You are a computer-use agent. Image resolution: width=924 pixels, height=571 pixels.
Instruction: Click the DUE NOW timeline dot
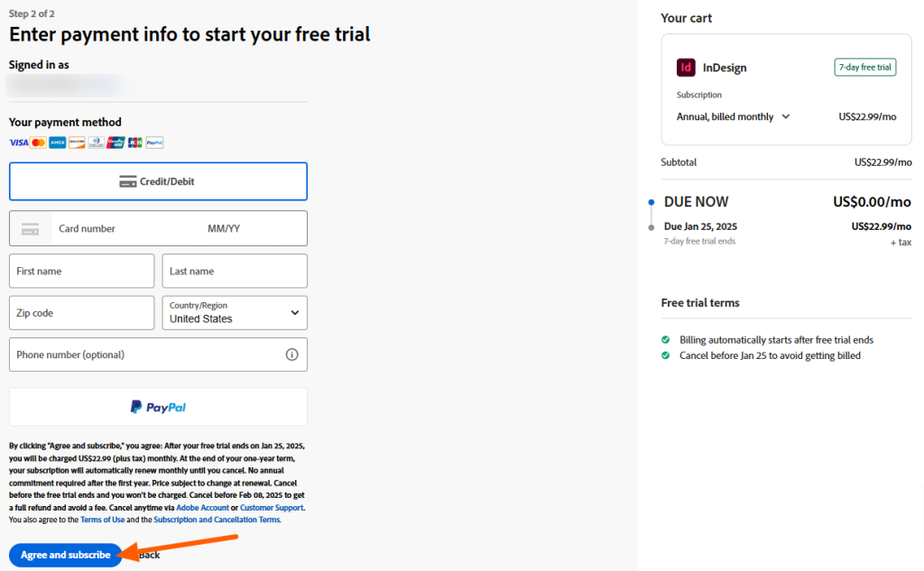(x=651, y=202)
